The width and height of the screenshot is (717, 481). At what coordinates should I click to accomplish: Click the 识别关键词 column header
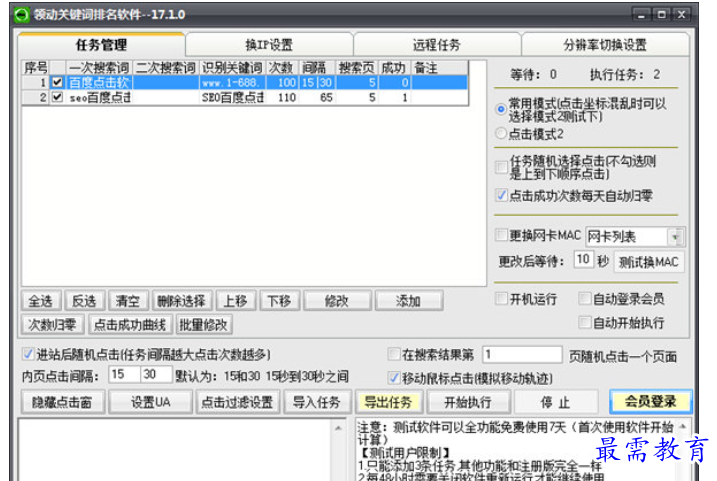point(232,68)
